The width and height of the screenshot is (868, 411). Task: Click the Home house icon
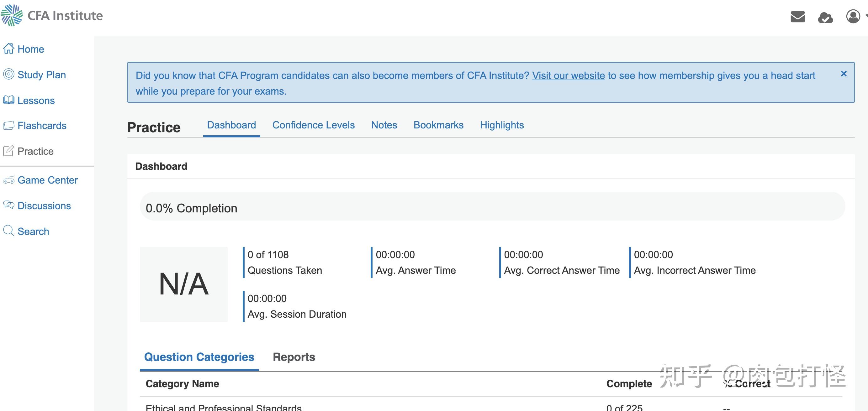pyautogui.click(x=9, y=49)
